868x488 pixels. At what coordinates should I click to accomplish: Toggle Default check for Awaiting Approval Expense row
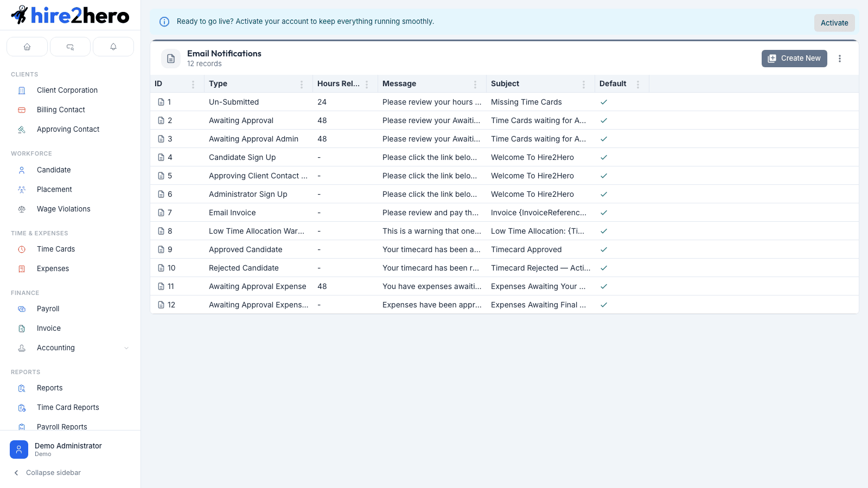pos(604,286)
